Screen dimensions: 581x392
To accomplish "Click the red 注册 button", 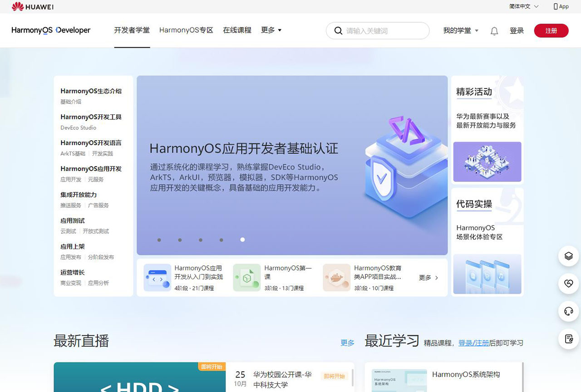I will coord(551,31).
